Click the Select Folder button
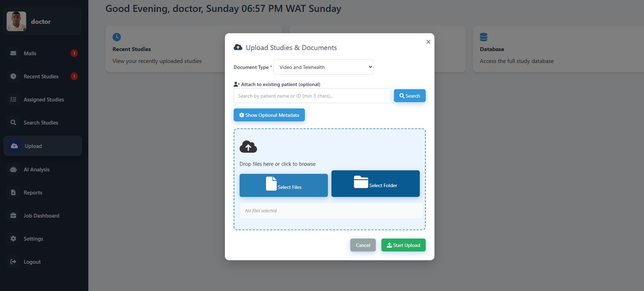Viewport: 644px width, 291px height. (x=375, y=184)
